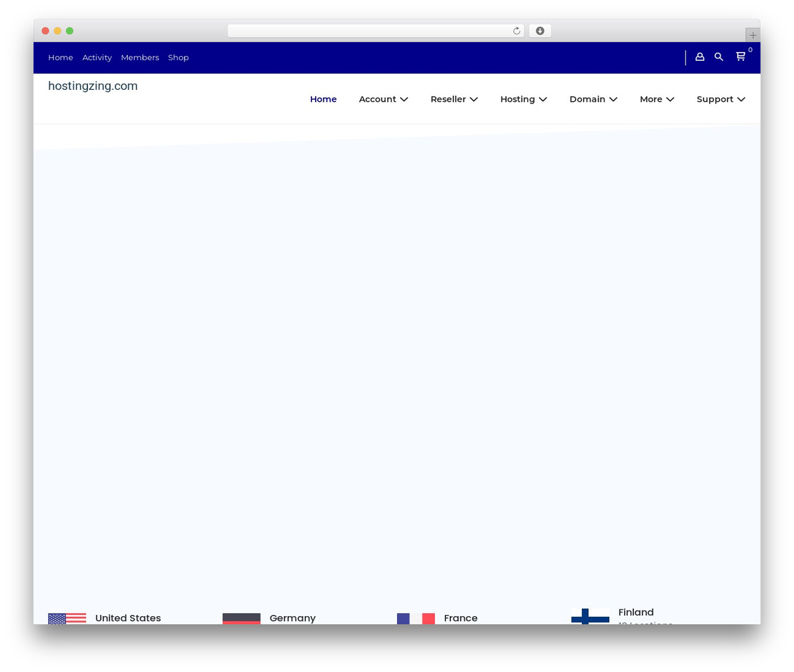
Task: Click the United States flag
Action: 67,619
